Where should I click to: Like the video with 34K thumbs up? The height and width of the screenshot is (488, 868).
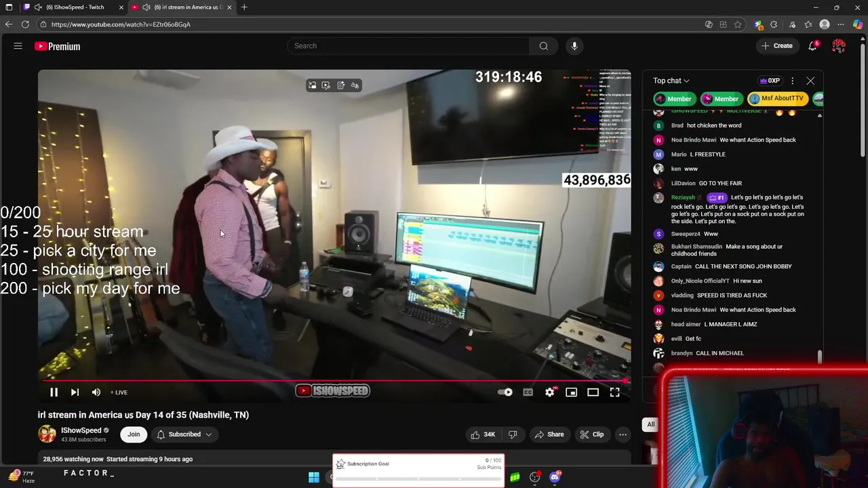(484, 434)
